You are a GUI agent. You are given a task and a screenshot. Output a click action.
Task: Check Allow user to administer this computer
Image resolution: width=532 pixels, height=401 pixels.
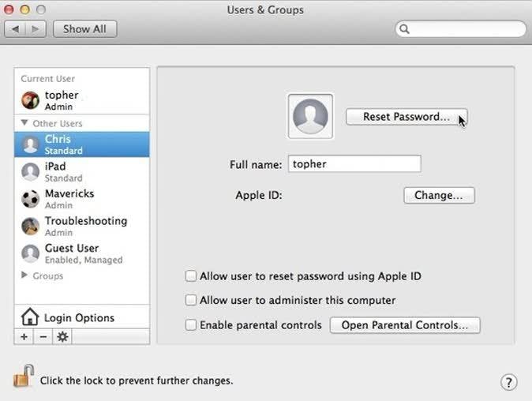190,300
